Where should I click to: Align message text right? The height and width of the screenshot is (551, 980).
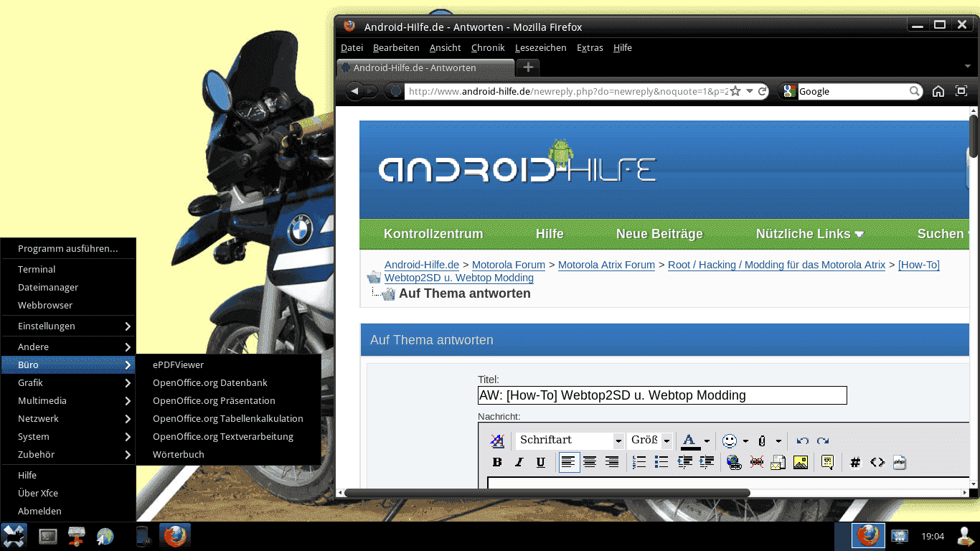pos(612,463)
